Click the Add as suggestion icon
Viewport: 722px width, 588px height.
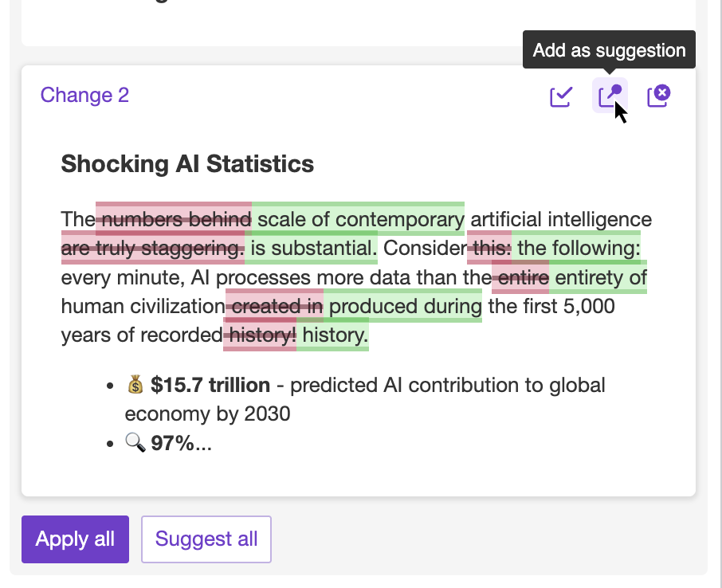tap(610, 96)
